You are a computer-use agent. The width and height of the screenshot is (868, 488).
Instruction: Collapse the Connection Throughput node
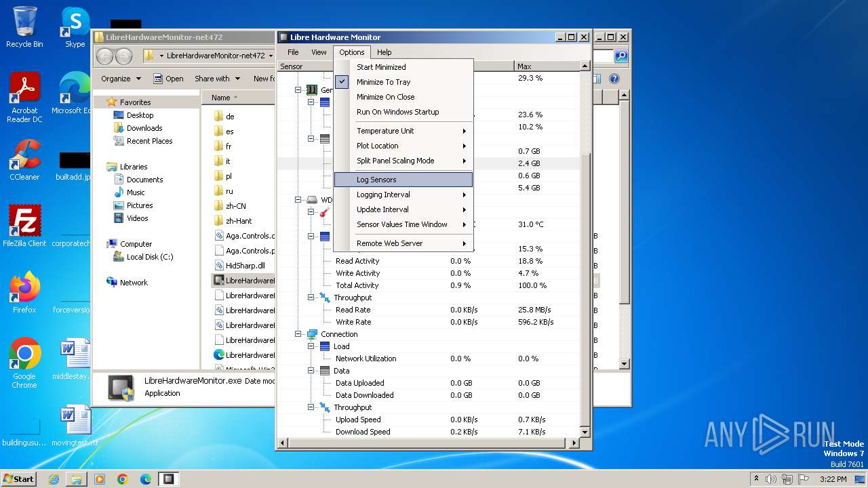click(x=311, y=407)
